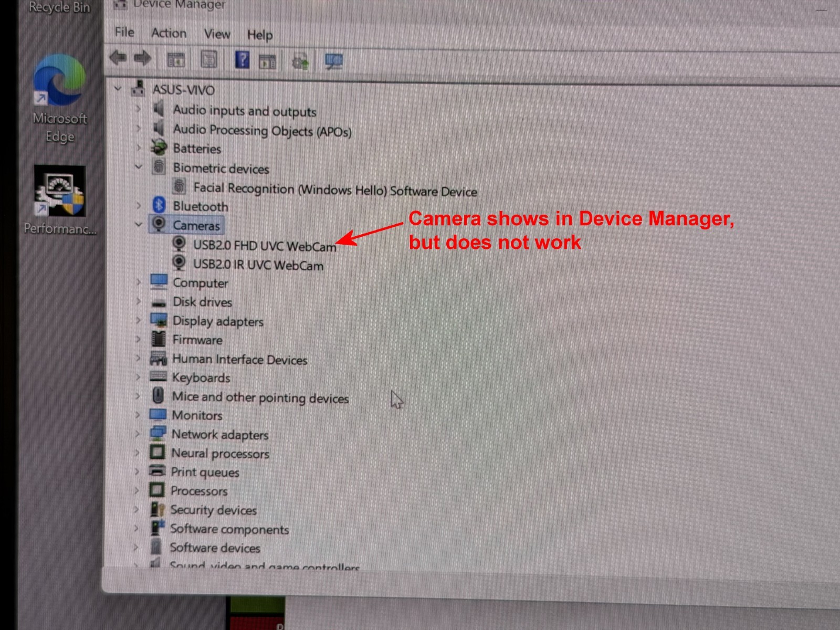Click the Forward arrow toolbar button
Image resolution: width=840 pixels, height=630 pixels.
142,58
